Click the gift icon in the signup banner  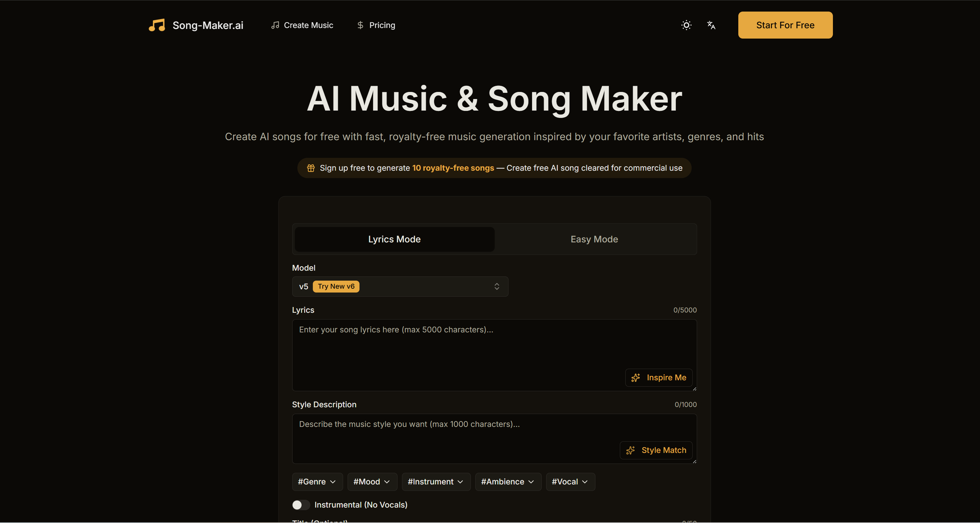pyautogui.click(x=311, y=168)
